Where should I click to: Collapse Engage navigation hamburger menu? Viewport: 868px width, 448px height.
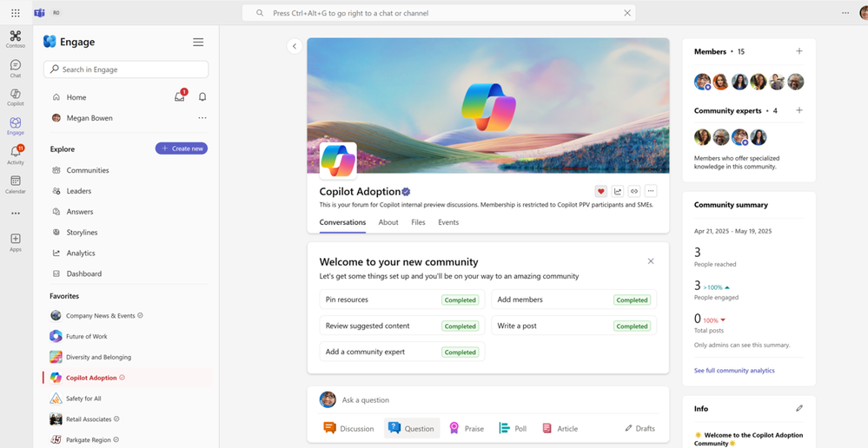point(198,42)
